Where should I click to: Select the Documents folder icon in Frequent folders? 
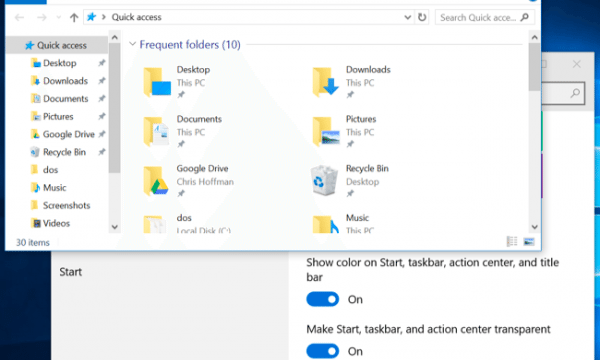pyautogui.click(x=156, y=132)
